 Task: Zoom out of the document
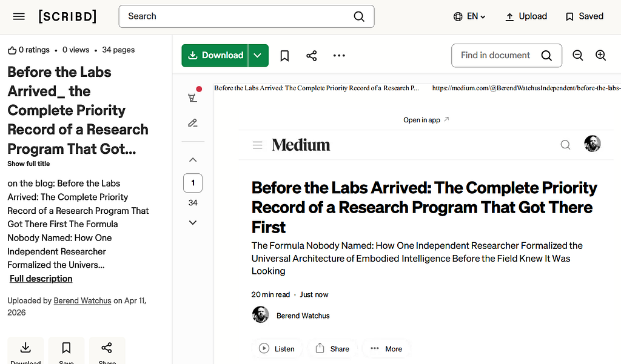(578, 55)
